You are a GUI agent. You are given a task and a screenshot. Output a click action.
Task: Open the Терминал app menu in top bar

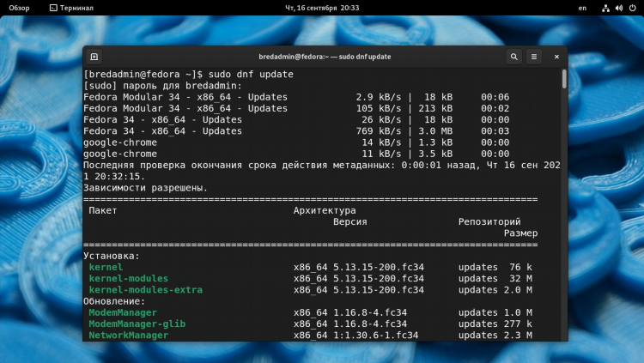pos(71,8)
